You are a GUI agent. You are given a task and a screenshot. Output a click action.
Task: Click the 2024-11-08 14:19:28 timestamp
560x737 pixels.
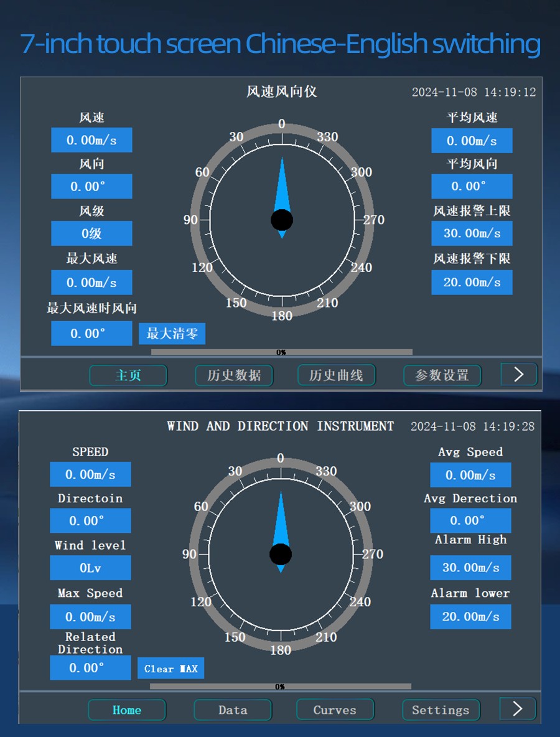473,426
